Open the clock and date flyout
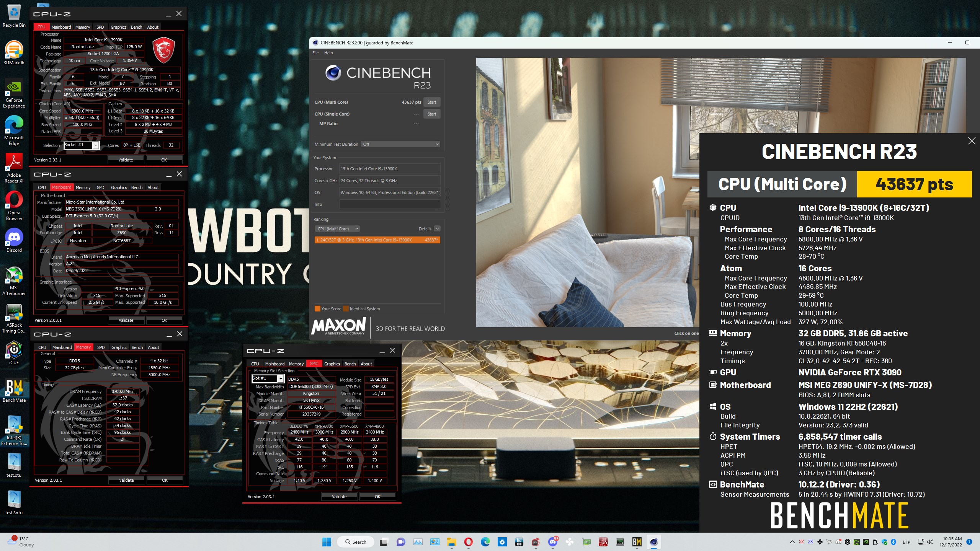This screenshot has height=551, width=980. (x=951, y=542)
